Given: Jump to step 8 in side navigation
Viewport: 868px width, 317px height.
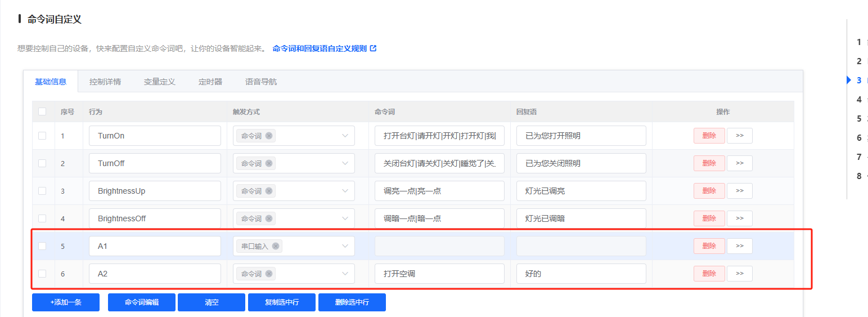Looking at the screenshot, I should click(860, 176).
